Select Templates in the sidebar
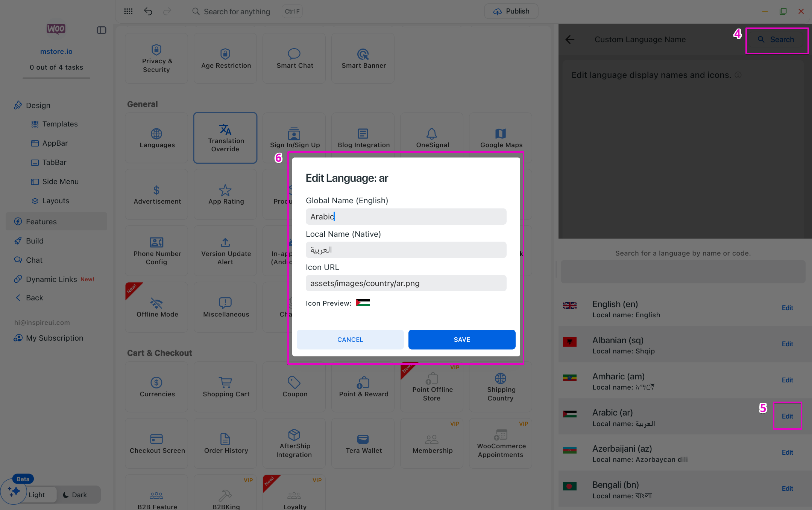Image resolution: width=812 pixels, height=510 pixels. point(60,124)
